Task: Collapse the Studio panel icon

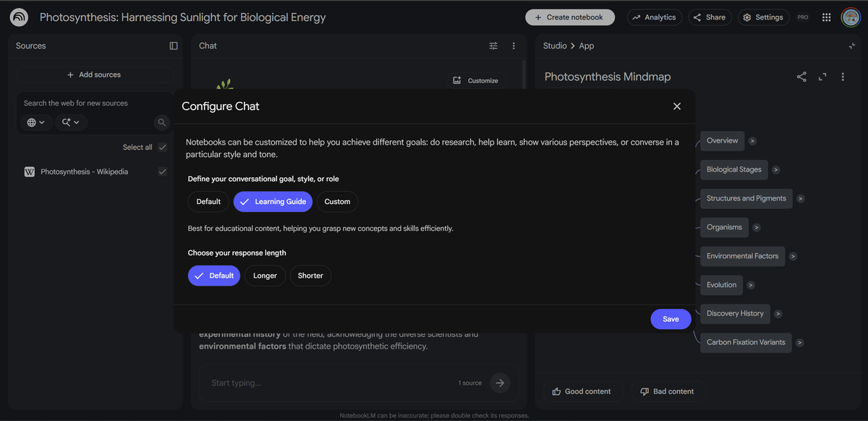Action: (x=851, y=46)
